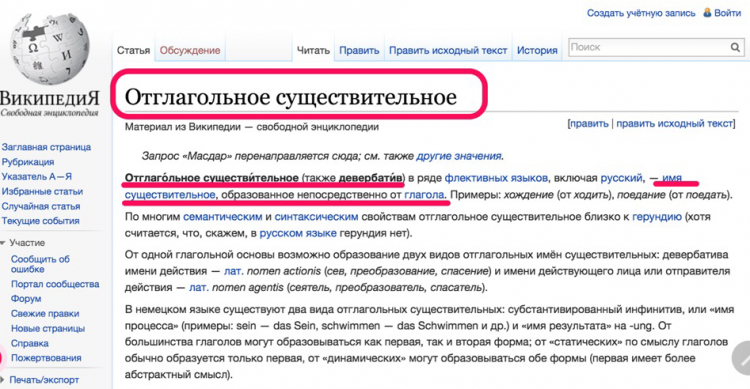Image resolution: width=750 pixels, height=389 pixels.
Task: Open the Обсуждение tab
Action: tap(190, 50)
